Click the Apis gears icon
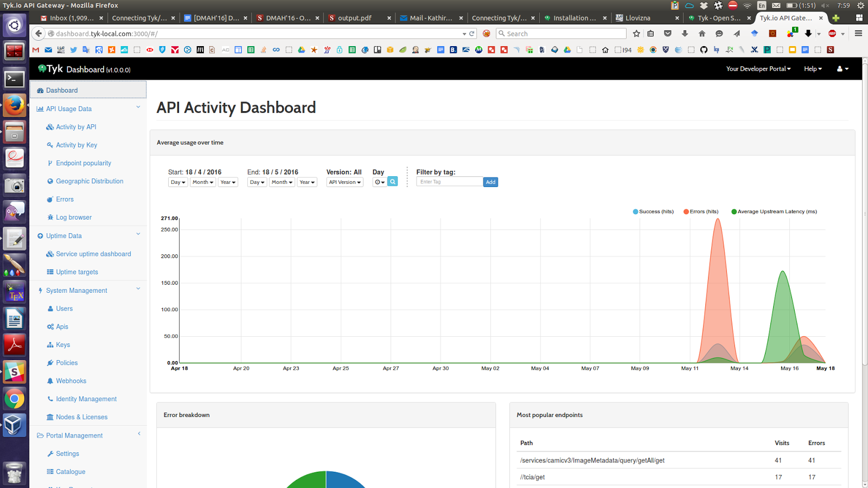 pyautogui.click(x=50, y=327)
